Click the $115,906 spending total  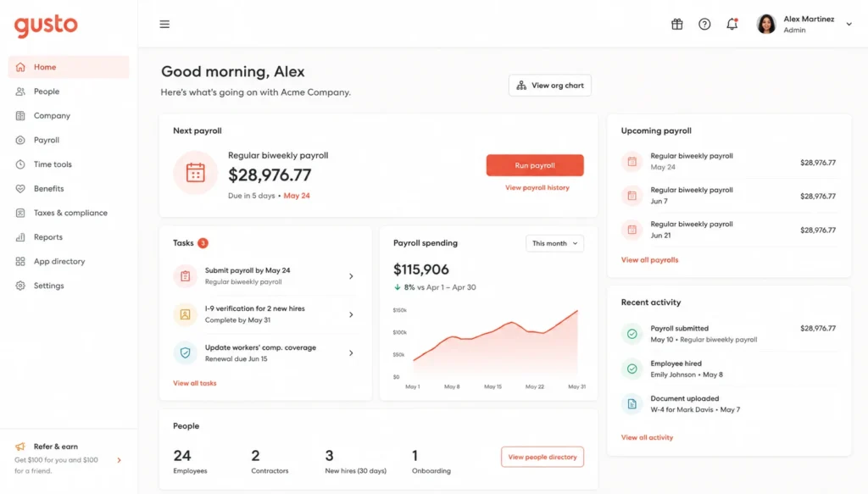(x=420, y=270)
